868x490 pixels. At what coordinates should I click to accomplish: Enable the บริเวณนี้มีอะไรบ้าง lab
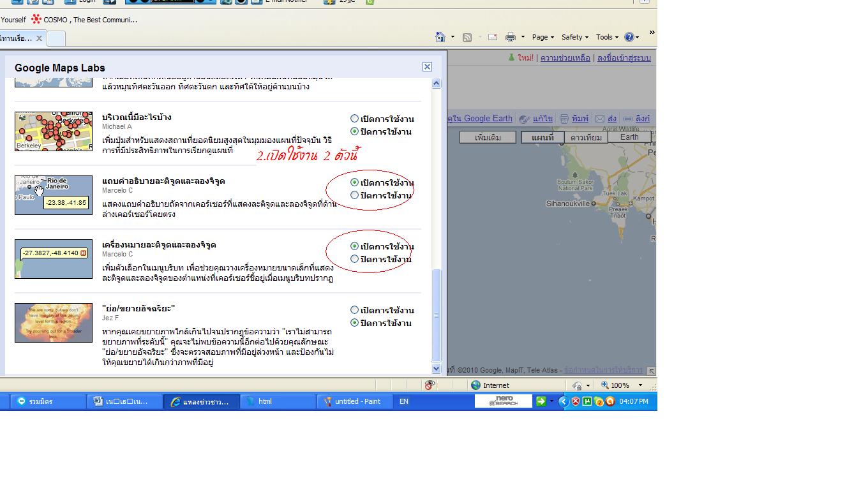click(354, 119)
